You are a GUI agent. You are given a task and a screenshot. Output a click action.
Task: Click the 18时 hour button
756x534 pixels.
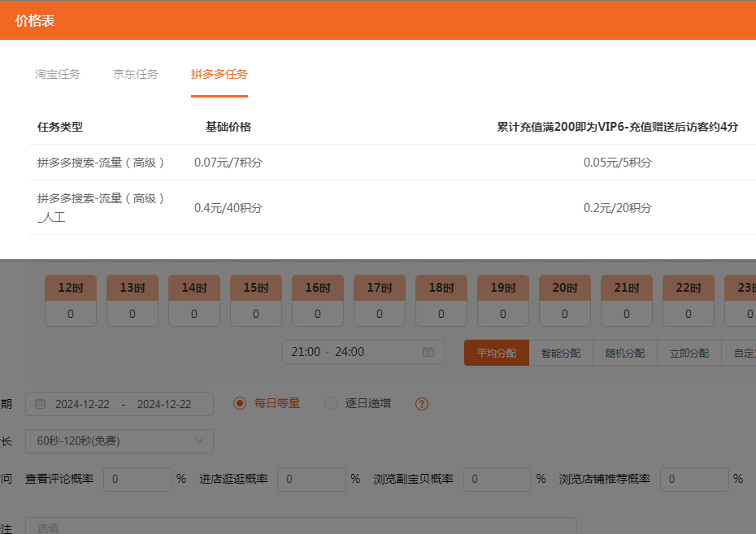coord(441,287)
